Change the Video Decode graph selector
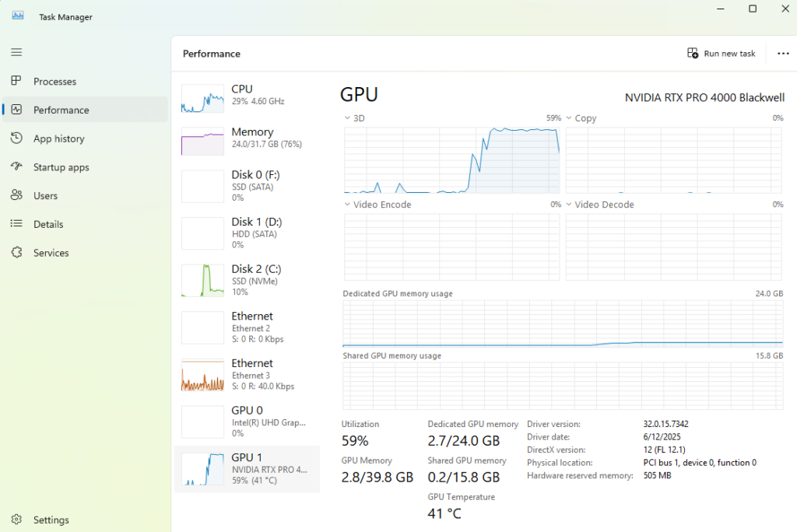Screen dimensions: 797x532 pyautogui.click(x=570, y=205)
